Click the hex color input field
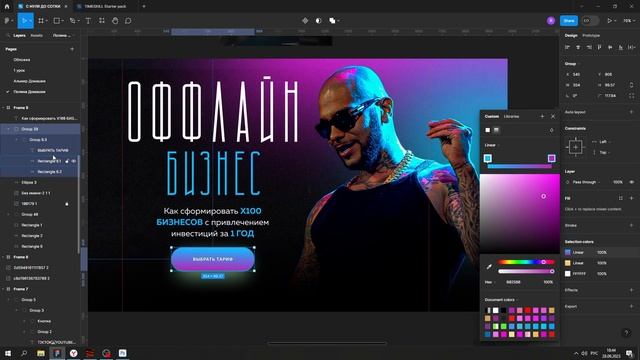Viewport: 640px width, 360px height. point(513,282)
